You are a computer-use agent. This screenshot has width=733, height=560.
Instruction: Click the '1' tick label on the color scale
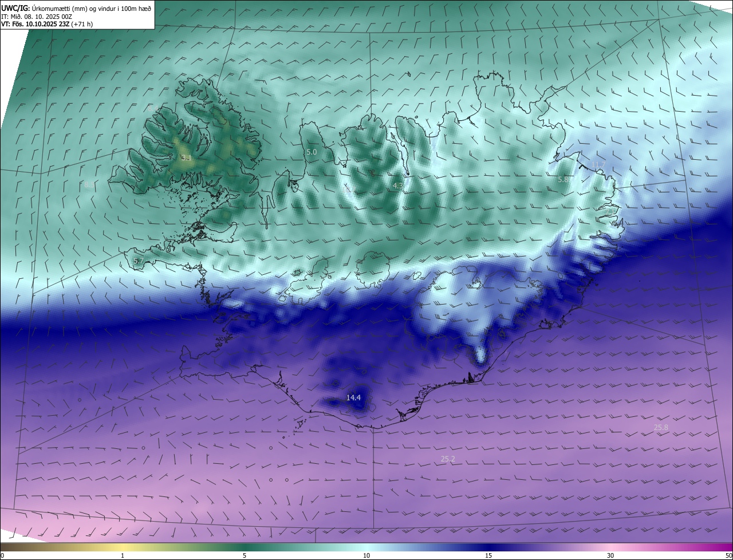click(123, 555)
